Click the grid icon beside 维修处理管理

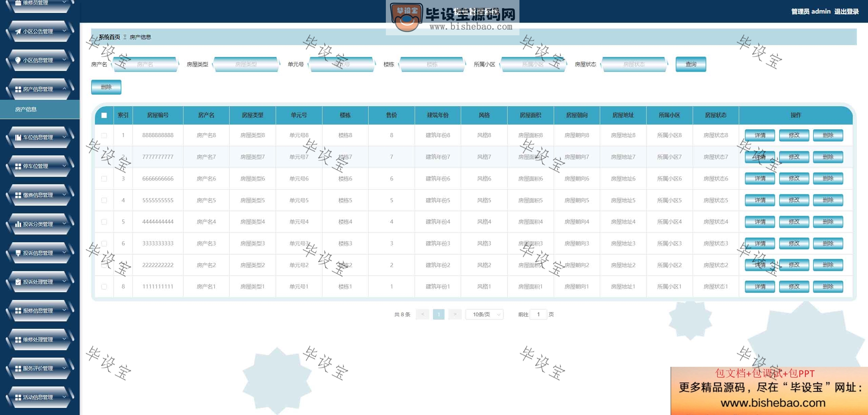[x=18, y=339]
